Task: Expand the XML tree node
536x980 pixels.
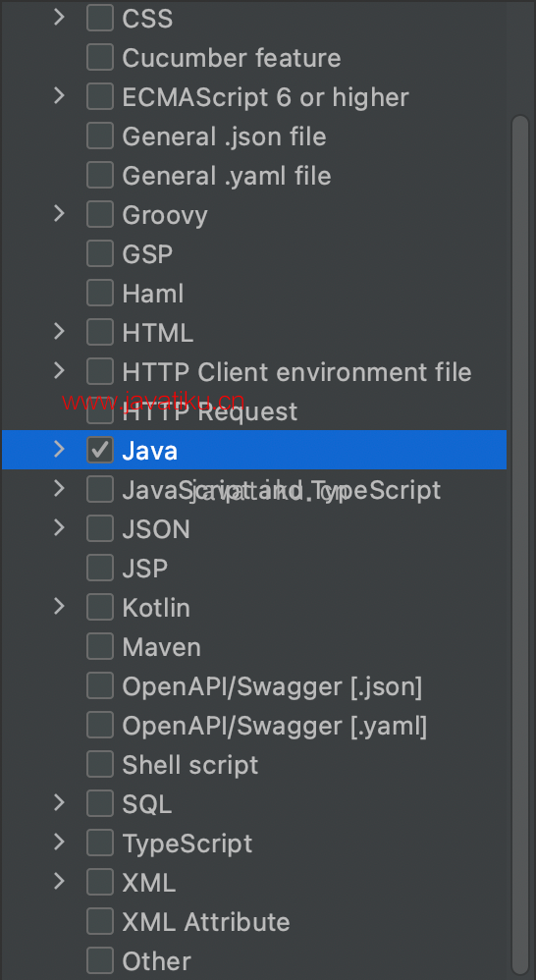Action: pos(59,882)
